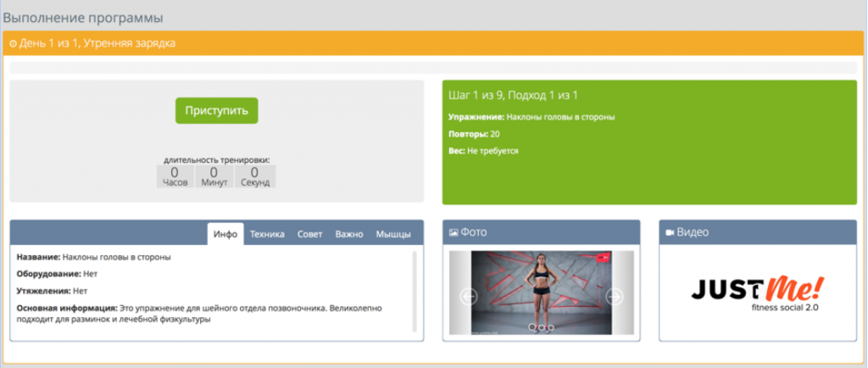Screen dimensions: 868x368
Task: Open the Совет tab
Action: tap(309, 234)
